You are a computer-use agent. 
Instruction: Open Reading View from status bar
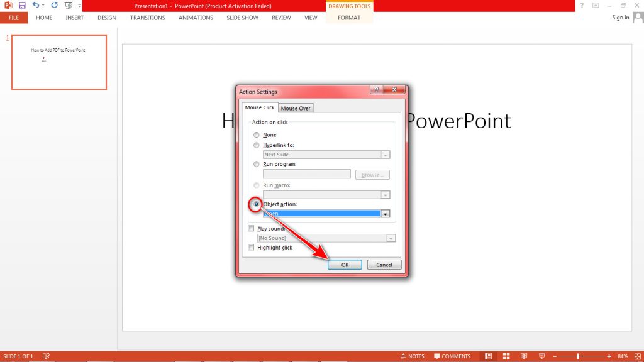(525, 355)
